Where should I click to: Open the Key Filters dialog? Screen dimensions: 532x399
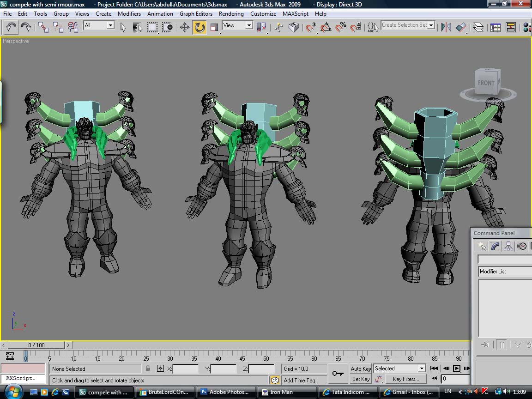pyautogui.click(x=406, y=379)
